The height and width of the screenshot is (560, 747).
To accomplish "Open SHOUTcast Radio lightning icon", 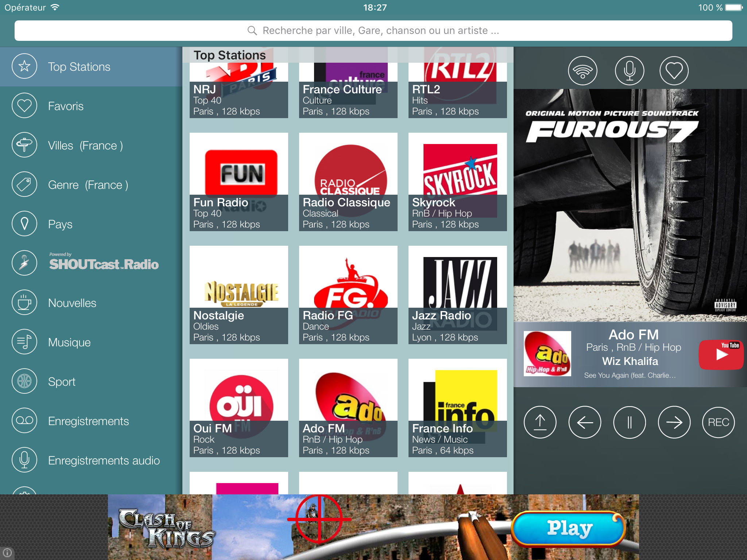I will [24, 263].
